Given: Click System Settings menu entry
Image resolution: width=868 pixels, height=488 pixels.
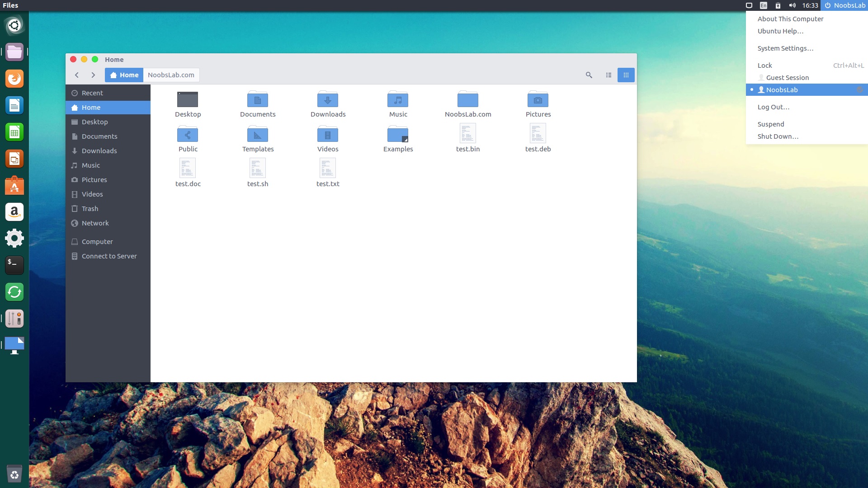Looking at the screenshot, I should tap(785, 48).
